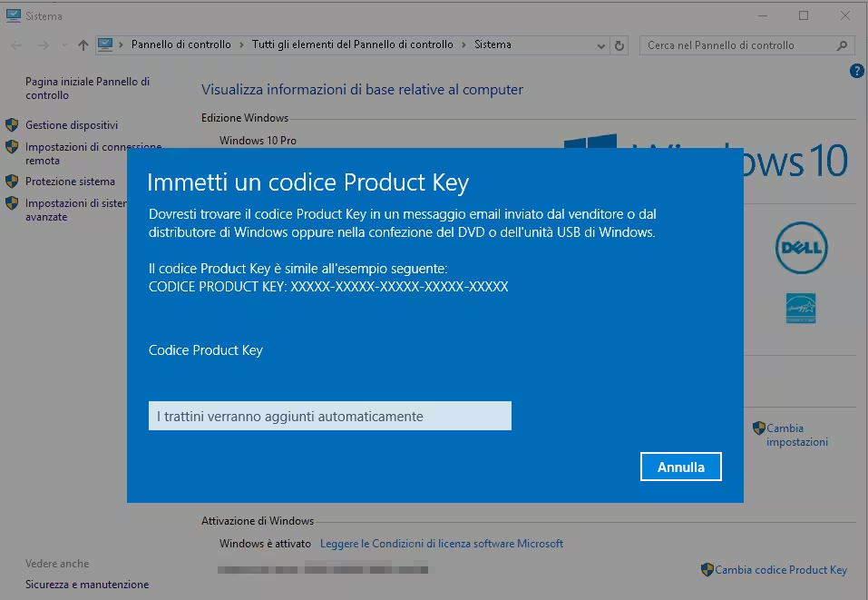Click the shield beside Cambia impostazioni
Image resolution: width=868 pixels, height=600 pixels.
760,428
